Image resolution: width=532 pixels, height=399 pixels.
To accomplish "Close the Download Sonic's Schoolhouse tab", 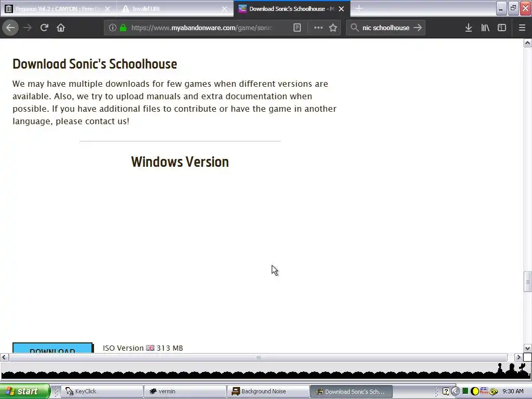I will 342,9.
